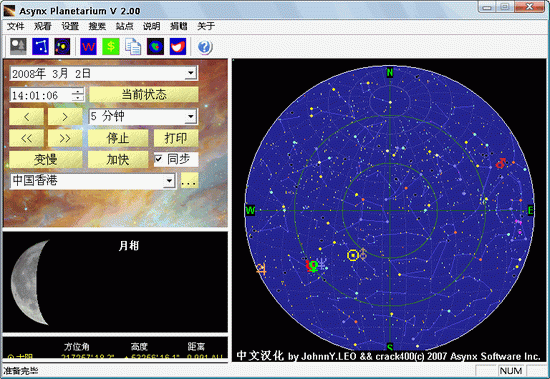550x379 pixels.
Task: Click the fast forward >> button
Action: [65, 138]
